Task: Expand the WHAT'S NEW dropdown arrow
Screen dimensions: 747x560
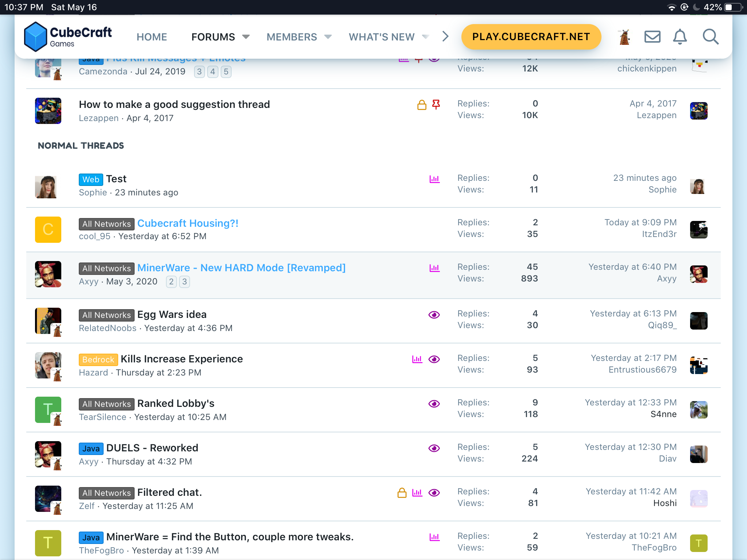Action: click(425, 37)
